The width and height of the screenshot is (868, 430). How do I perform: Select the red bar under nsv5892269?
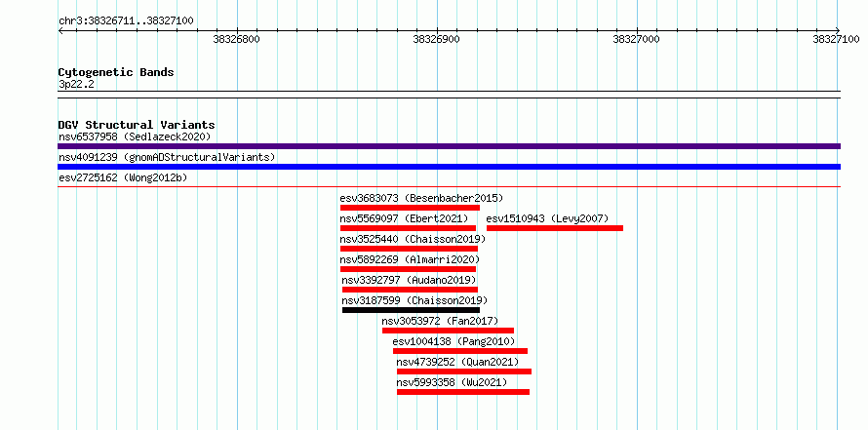[408, 269]
